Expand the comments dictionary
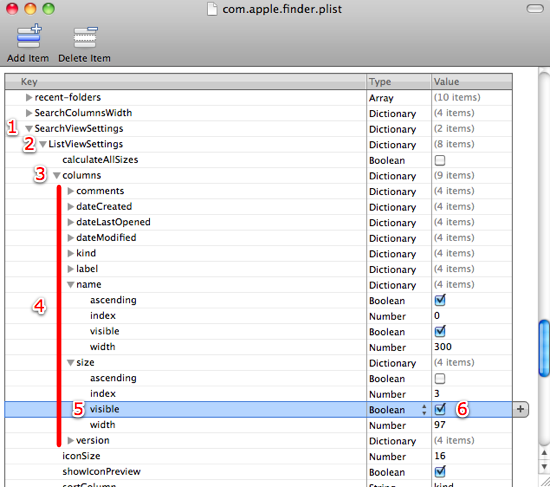The image size is (550, 487). [71, 191]
